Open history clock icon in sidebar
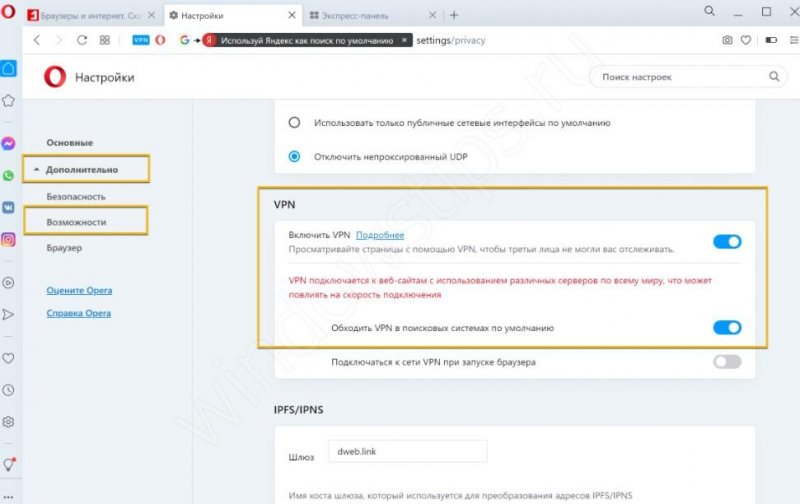The width and height of the screenshot is (800, 504). click(8, 390)
